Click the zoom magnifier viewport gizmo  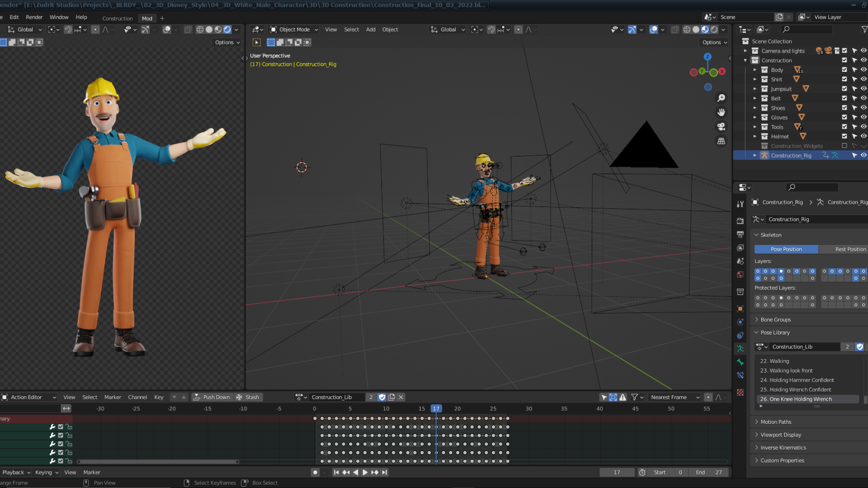coord(721,98)
